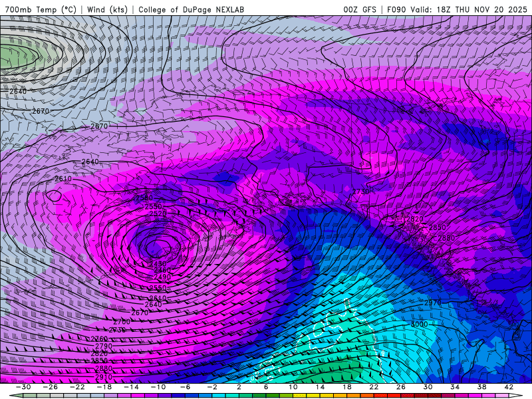Select the 34 temperature legend label
Image resolution: width=532 pixels, height=399 pixels.
455,387
